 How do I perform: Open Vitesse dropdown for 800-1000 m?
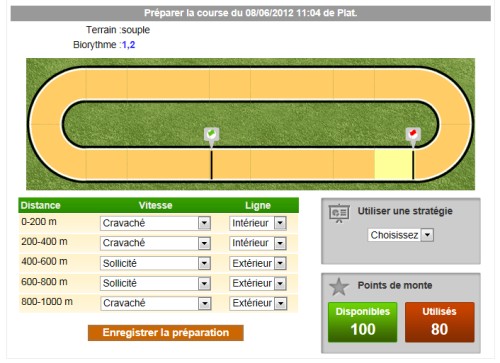pos(155,303)
